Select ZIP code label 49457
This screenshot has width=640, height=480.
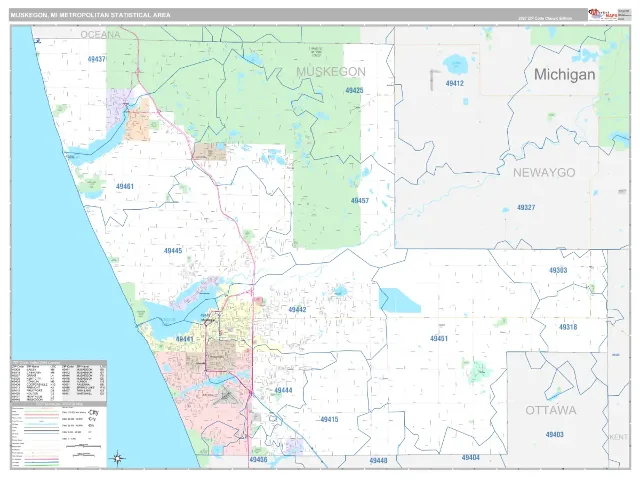pyautogui.click(x=360, y=201)
